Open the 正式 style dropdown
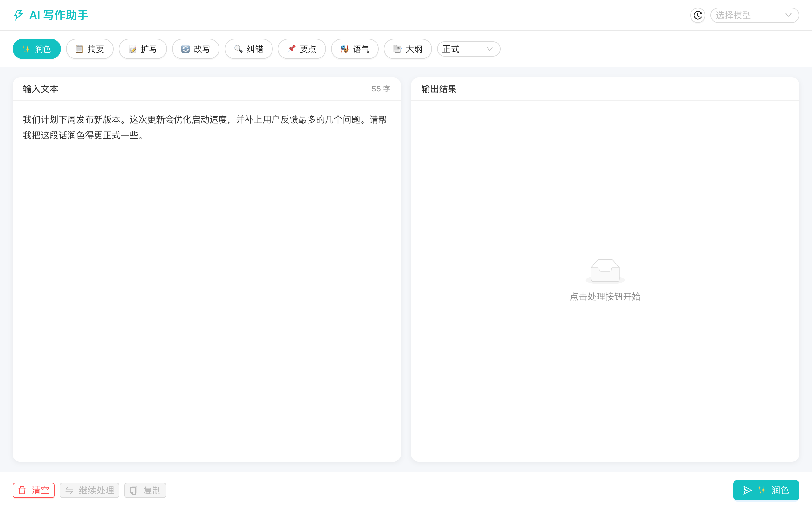Screen dimensions: 812x508 tap(468, 49)
